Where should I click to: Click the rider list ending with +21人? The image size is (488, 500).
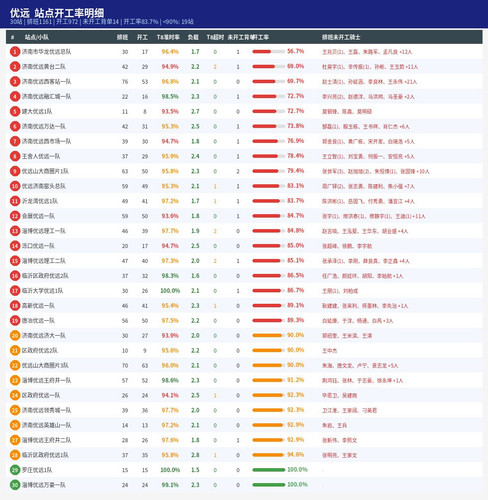pos(369,82)
